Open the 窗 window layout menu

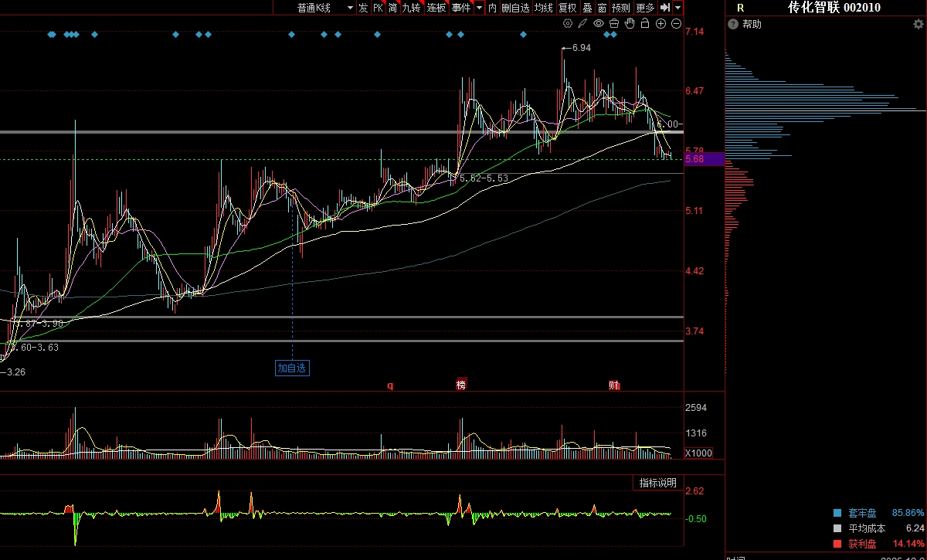pos(602,8)
